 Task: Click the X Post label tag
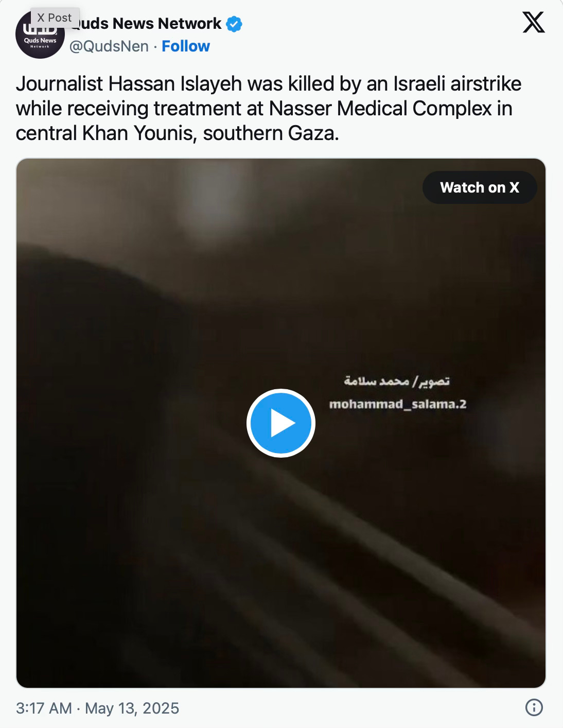(x=55, y=18)
